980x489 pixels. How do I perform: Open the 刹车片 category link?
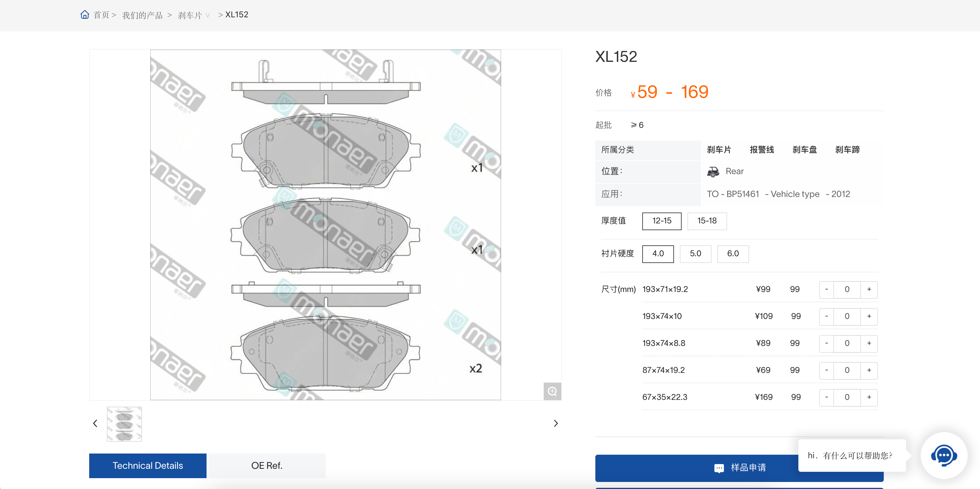719,150
